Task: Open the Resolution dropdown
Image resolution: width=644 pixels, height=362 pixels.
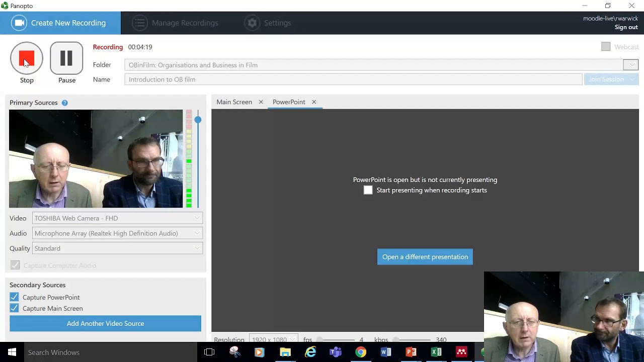Action: [273, 339]
